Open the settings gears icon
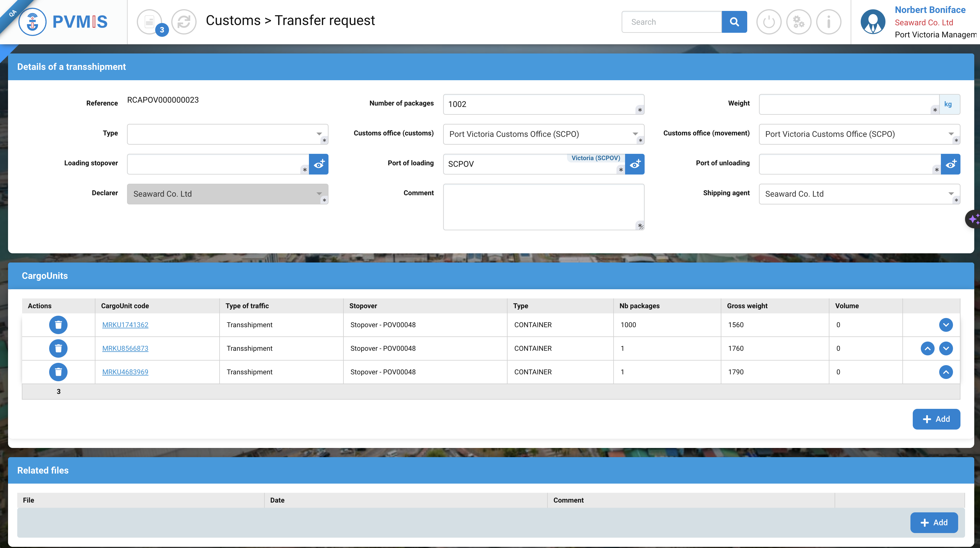 pyautogui.click(x=799, y=22)
